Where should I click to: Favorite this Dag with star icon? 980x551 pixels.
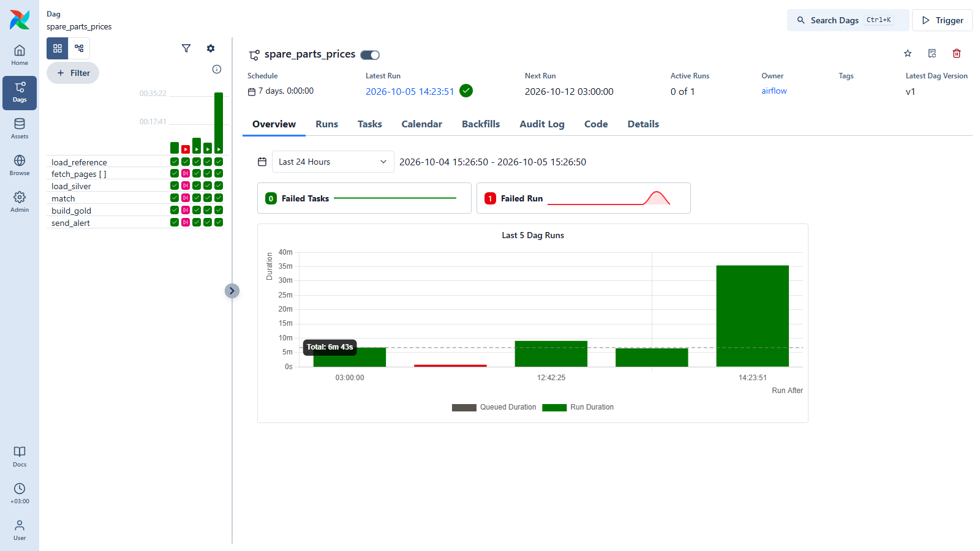click(x=908, y=53)
